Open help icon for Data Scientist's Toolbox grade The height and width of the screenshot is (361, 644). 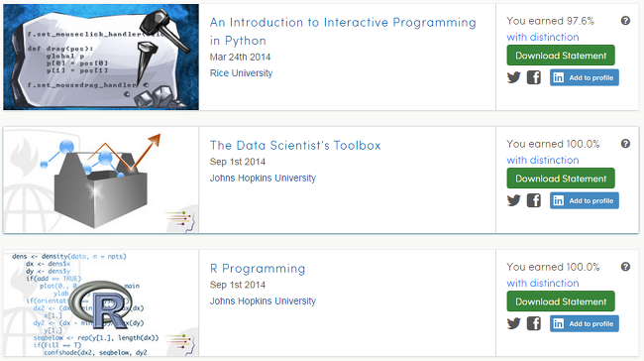point(625,144)
